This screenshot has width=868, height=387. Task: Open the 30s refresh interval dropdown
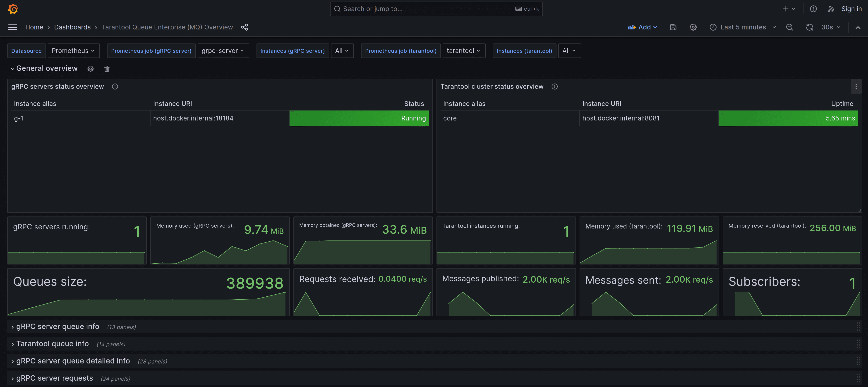831,27
